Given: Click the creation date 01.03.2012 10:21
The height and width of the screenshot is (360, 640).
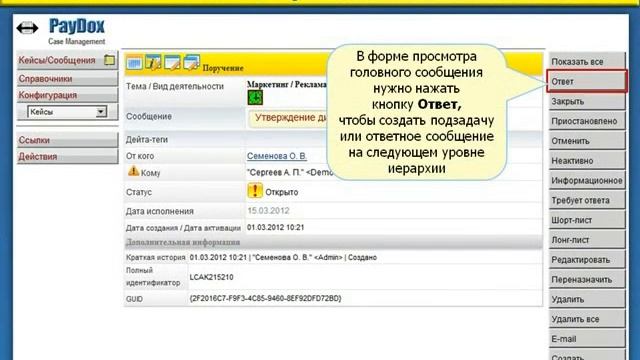Looking at the screenshot, I should [x=276, y=227].
